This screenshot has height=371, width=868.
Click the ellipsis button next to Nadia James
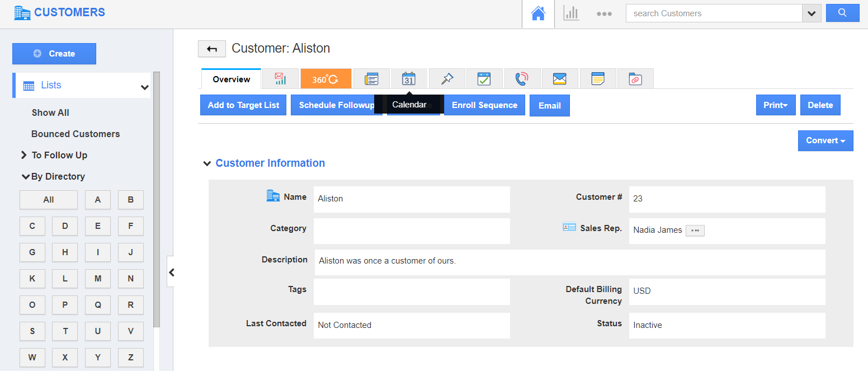[x=695, y=230]
